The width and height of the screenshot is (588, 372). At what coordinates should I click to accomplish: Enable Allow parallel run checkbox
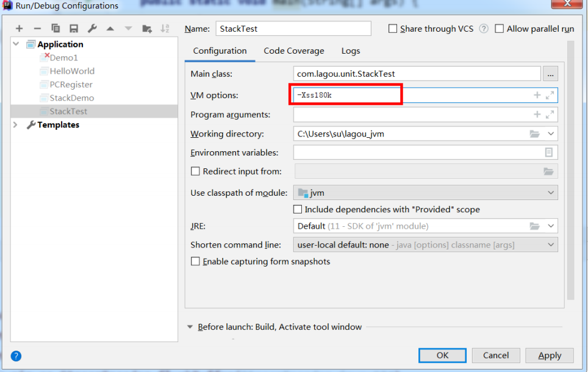click(499, 29)
